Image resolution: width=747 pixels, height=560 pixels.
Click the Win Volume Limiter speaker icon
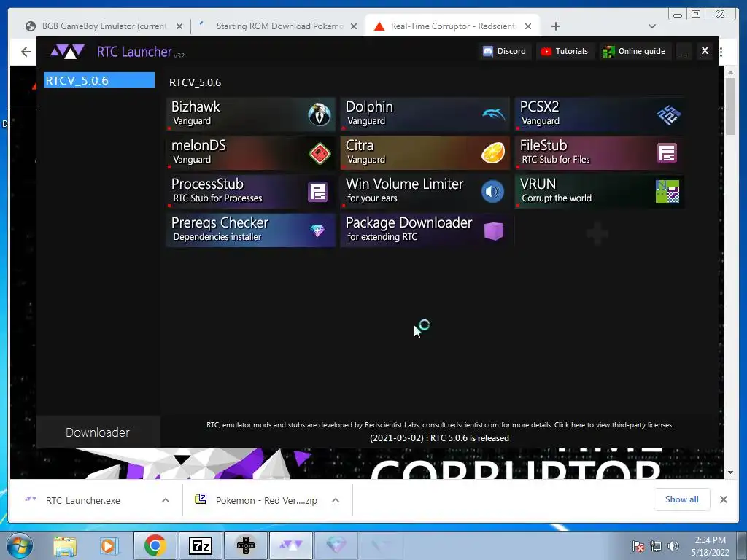tap(492, 192)
